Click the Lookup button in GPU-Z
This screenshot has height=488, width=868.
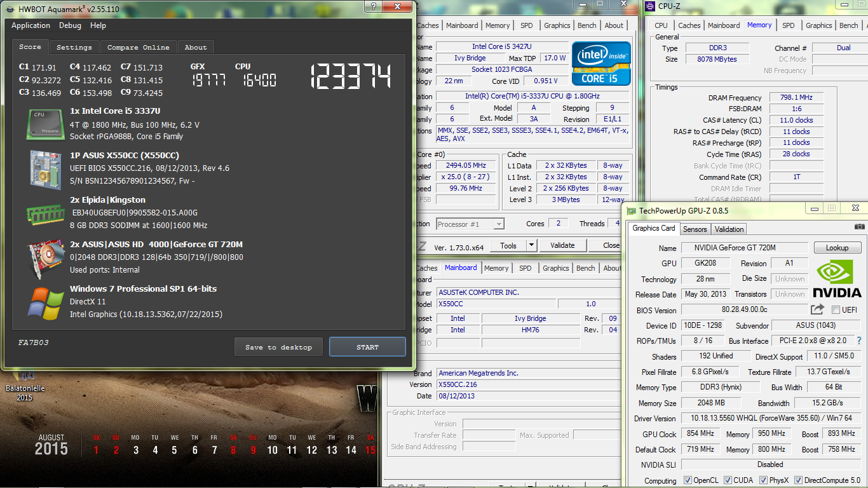(x=837, y=248)
